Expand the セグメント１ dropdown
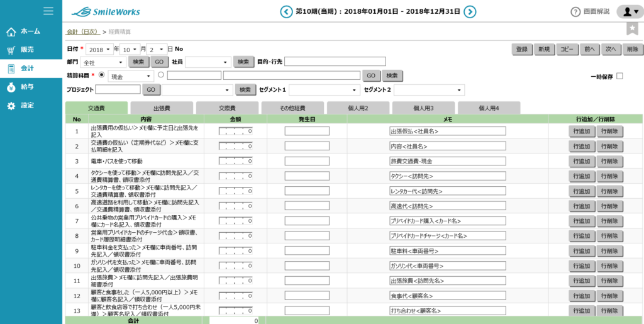 [325, 90]
